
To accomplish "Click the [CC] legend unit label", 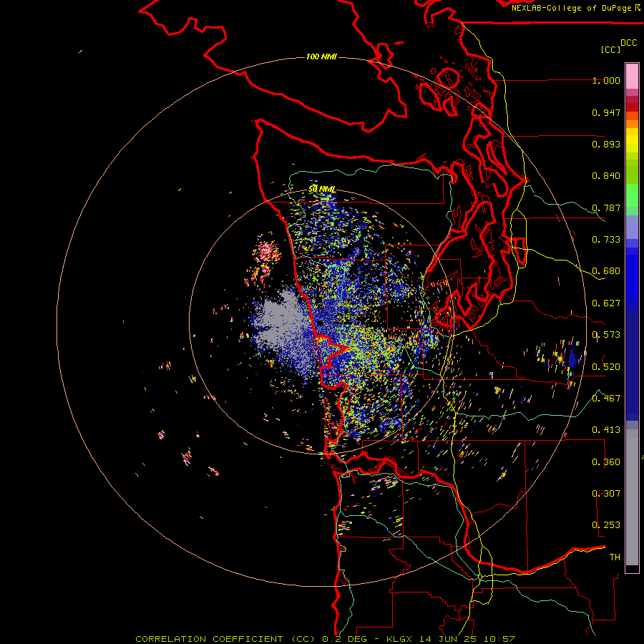I will click(x=610, y=49).
